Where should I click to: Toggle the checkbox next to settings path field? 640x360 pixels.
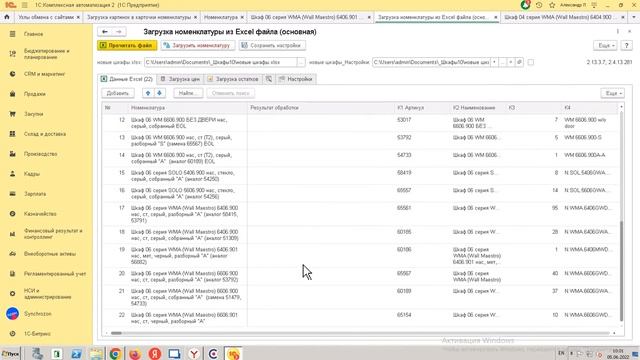531,62
